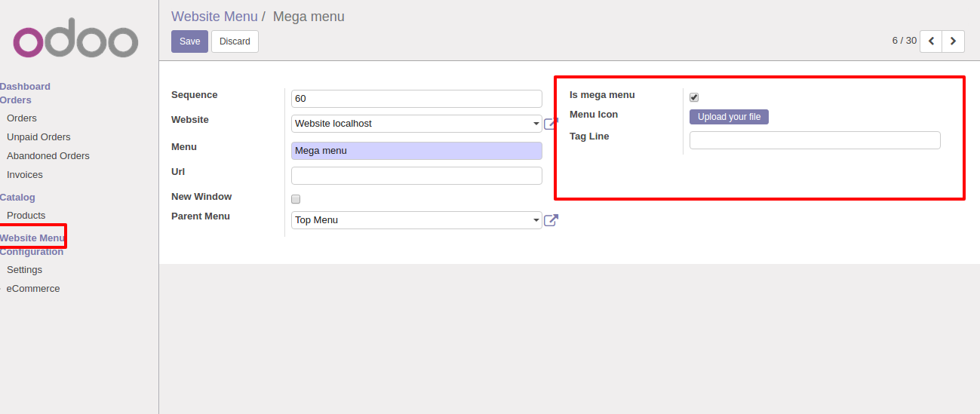Open Website Menu in sidebar
980x414 pixels.
point(32,238)
